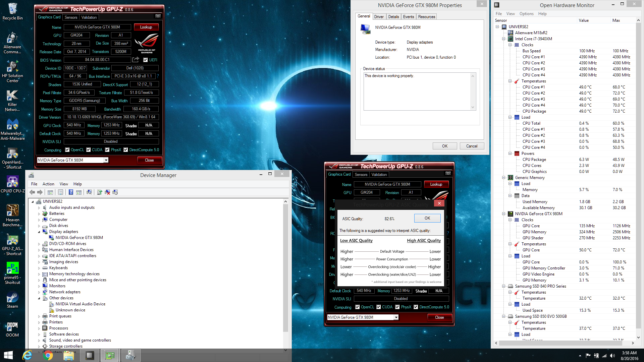Click Show/Hide Console Tree icon in Device Manager
Image resolution: width=644 pixels, height=362 pixels.
tap(50, 192)
